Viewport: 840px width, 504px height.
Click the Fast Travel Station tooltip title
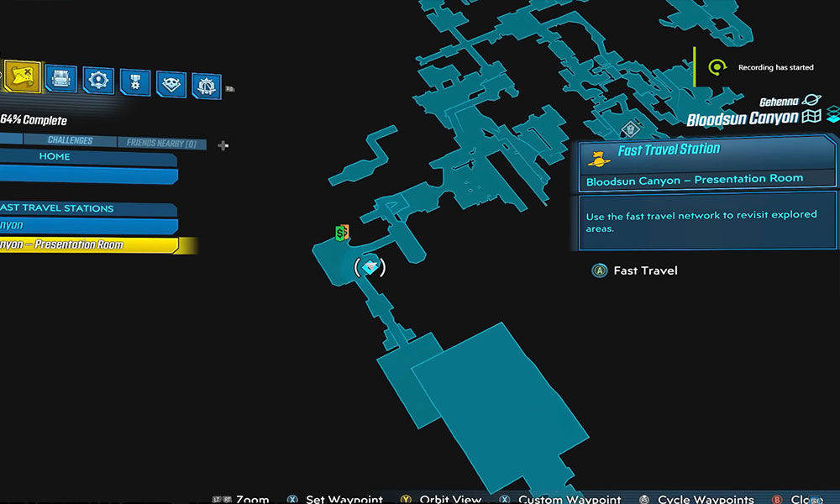(669, 150)
